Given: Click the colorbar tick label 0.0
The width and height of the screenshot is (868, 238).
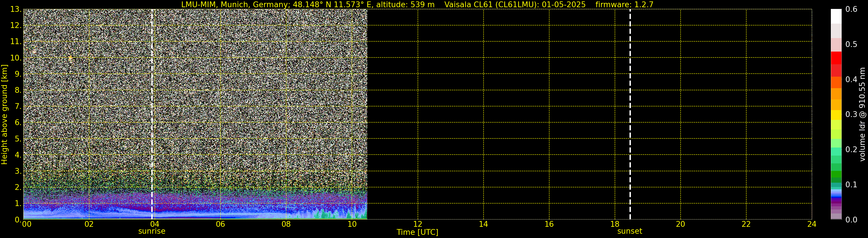Looking at the screenshot, I should click(852, 220).
